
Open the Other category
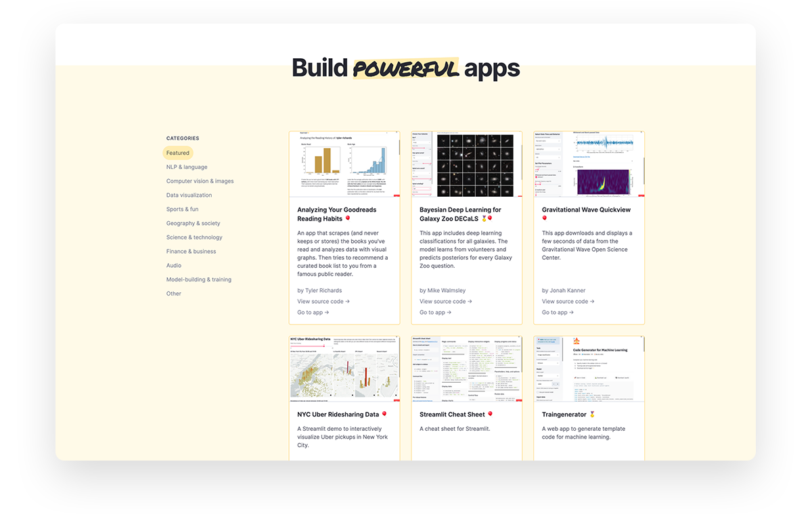(174, 294)
